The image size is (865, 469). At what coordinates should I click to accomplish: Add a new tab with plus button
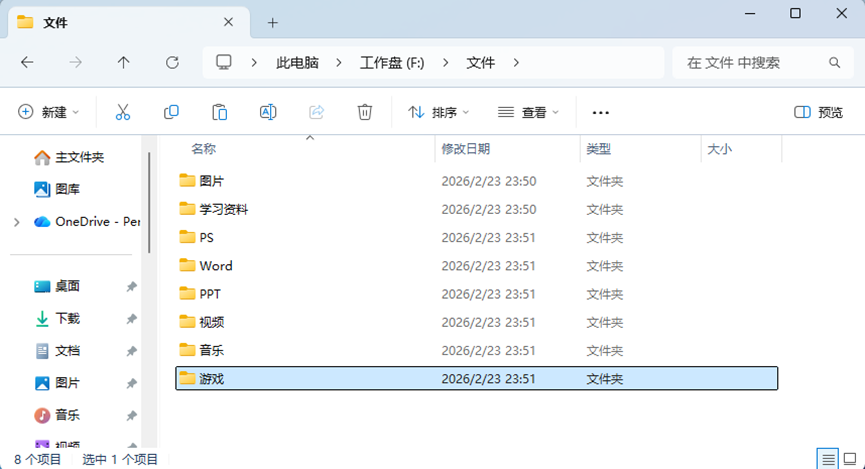(x=273, y=23)
